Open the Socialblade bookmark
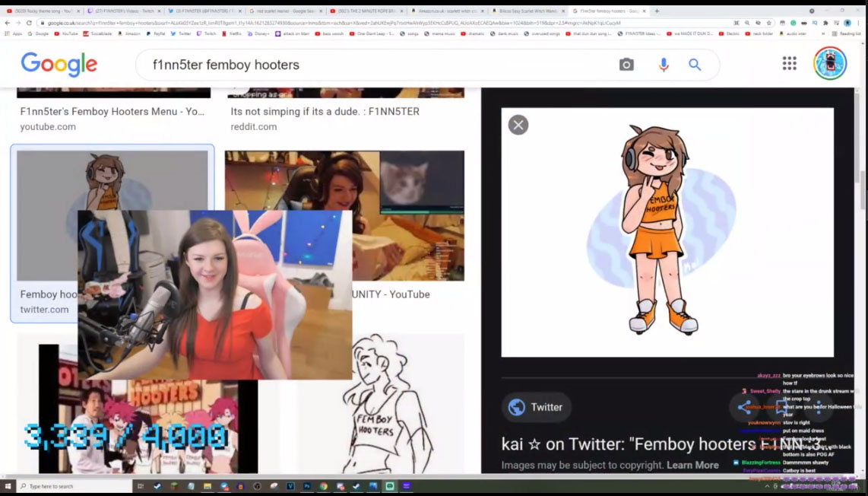This screenshot has height=496, width=868. (x=97, y=33)
